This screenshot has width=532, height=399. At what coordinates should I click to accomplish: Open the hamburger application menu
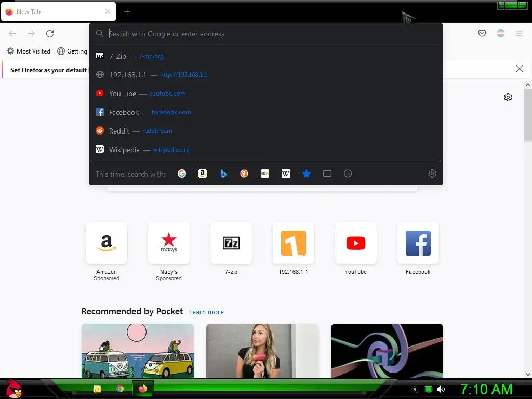pyautogui.click(x=520, y=33)
